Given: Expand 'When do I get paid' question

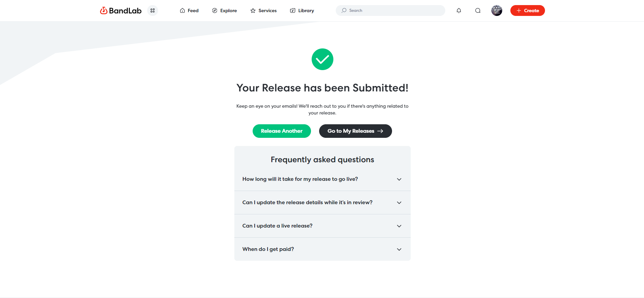Looking at the screenshot, I should [x=323, y=249].
